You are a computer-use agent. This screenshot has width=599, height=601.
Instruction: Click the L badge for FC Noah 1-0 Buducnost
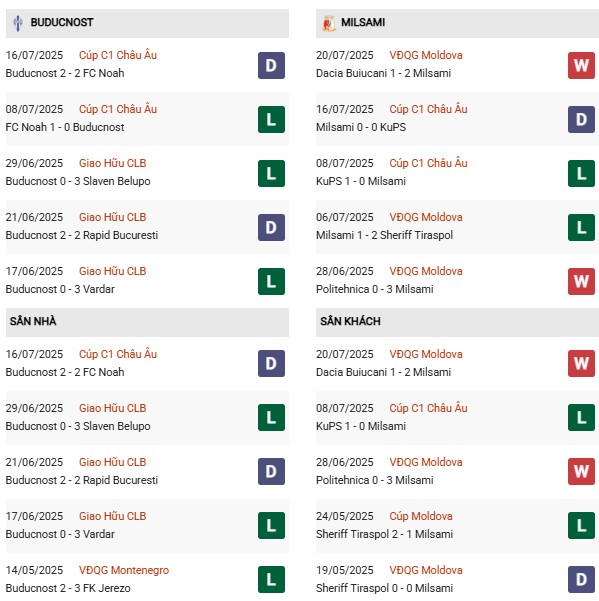click(271, 120)
